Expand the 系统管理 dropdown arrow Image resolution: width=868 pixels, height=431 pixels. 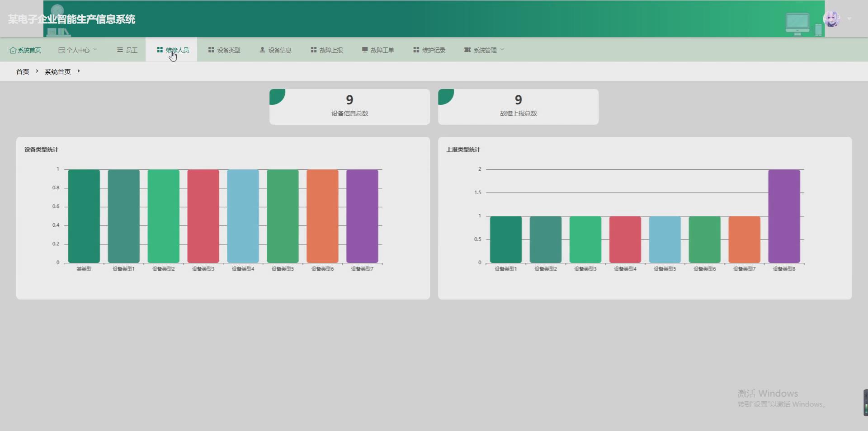(502, 50)
